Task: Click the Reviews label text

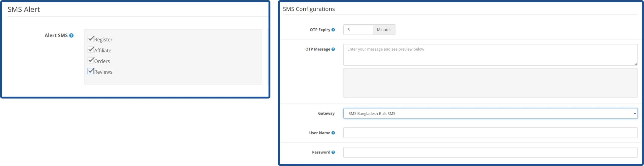Action: click(103, 72)
